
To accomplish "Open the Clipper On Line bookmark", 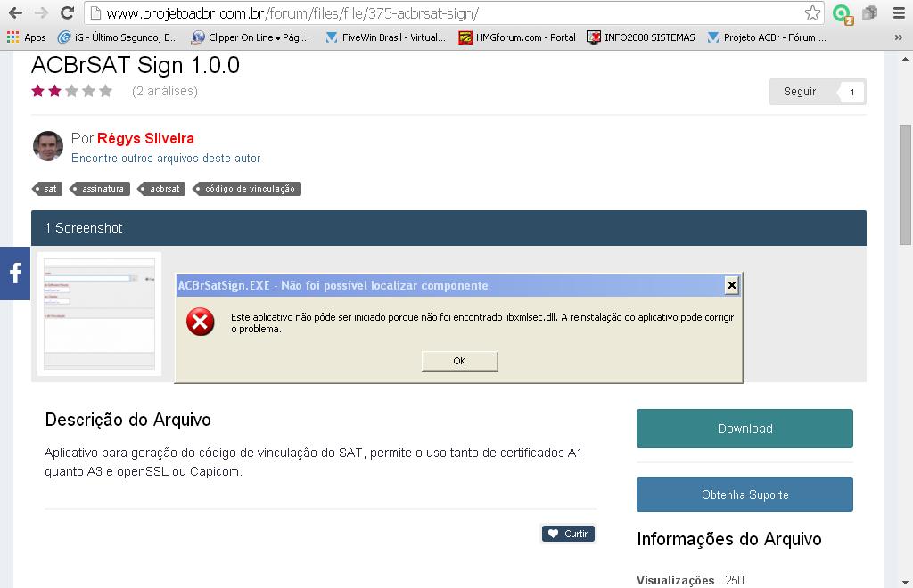I will [x=251, y=37].
